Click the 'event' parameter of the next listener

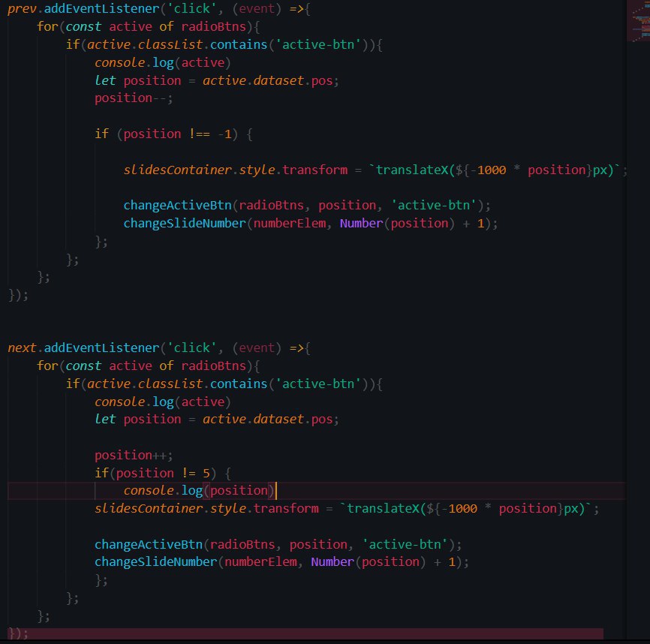click(257, 348)
